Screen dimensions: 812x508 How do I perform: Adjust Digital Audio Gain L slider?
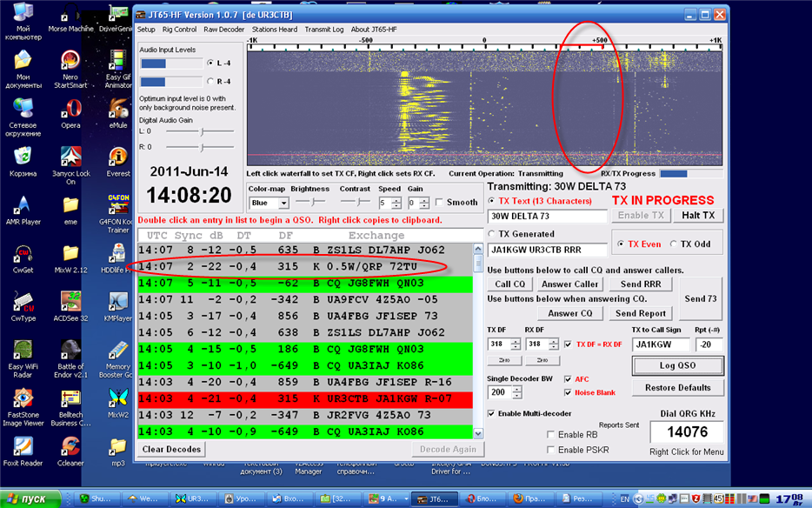tap(201, 131)
